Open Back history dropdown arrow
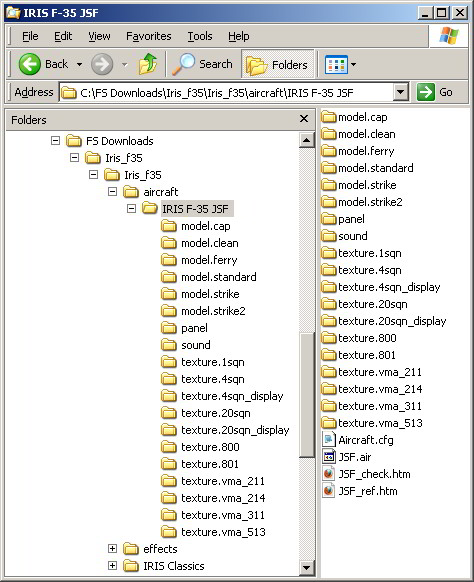Screen dimensions: 474x582 click(79, 64)
